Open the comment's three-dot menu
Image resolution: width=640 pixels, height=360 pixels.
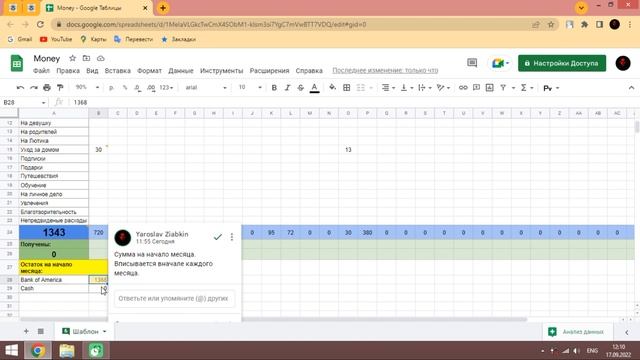point(231,237)
